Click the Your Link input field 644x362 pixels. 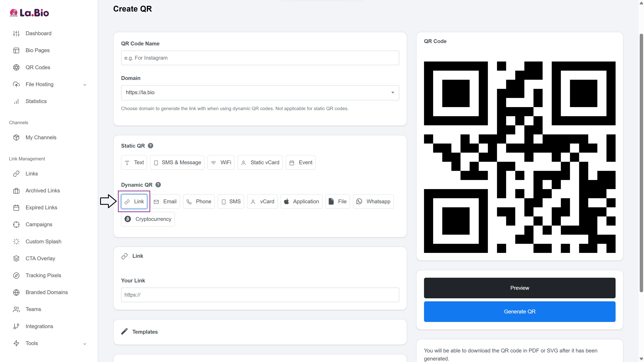point(260,295)
